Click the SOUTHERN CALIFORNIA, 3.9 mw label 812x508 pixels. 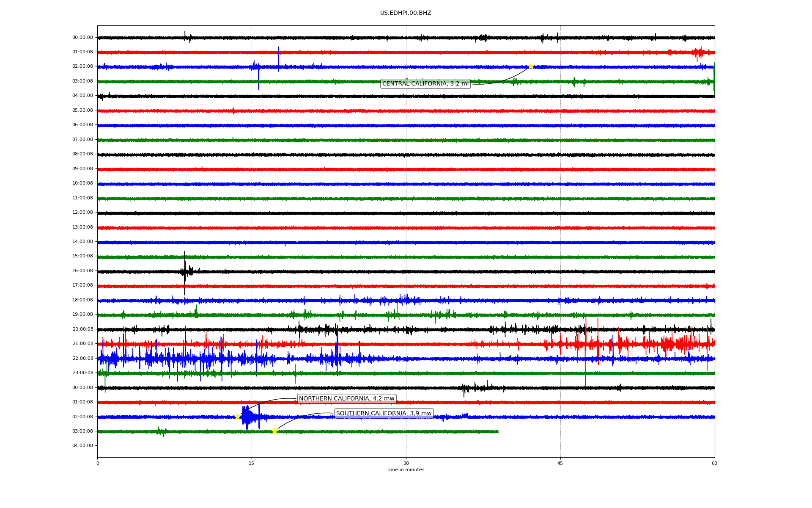384,413
